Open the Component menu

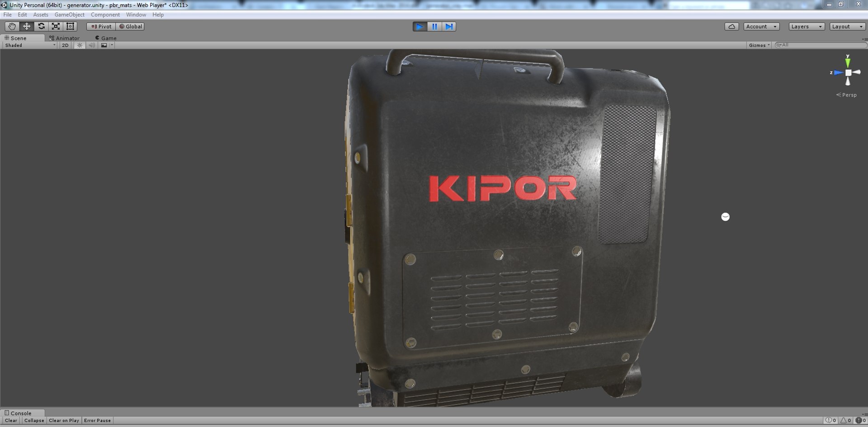[105, 14]
